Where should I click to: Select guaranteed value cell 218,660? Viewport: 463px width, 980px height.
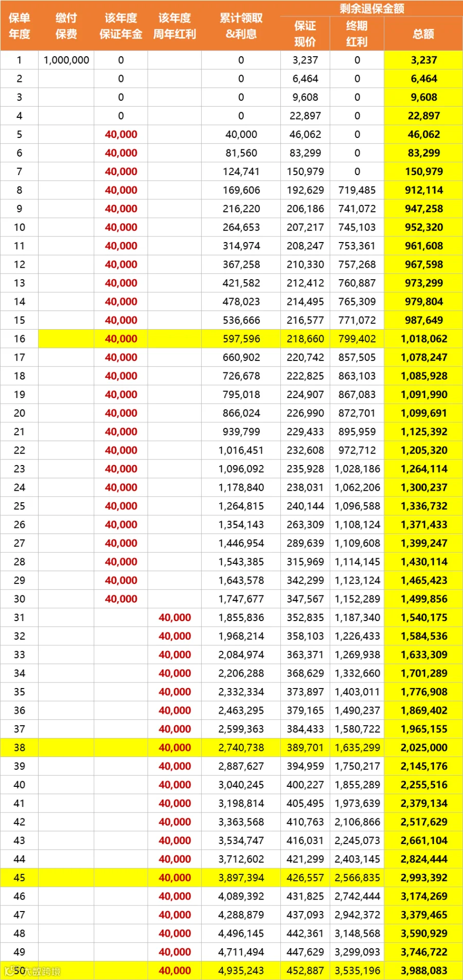pos(305,339)
